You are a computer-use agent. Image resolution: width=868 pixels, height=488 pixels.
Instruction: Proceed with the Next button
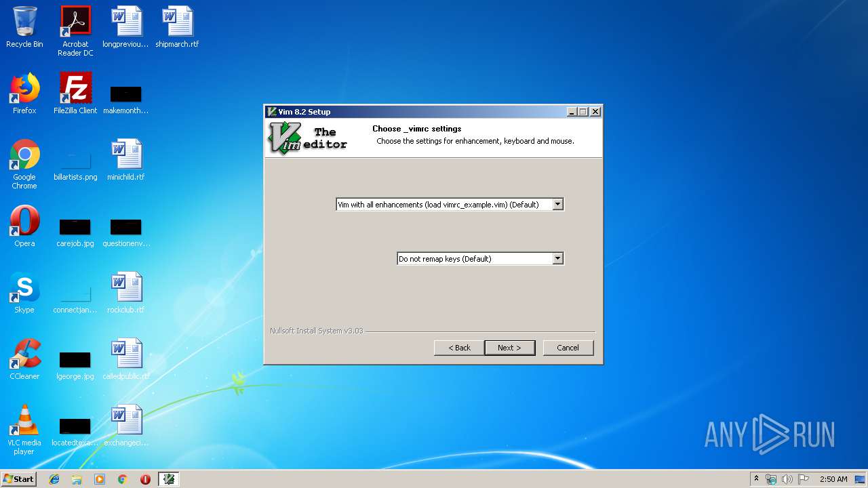point(509,348)
